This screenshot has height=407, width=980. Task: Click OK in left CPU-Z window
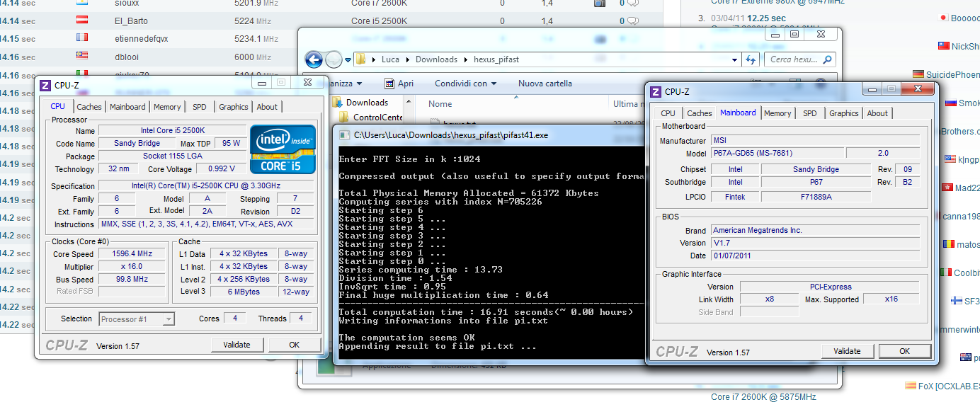pyautogui.click(x=295, y=345)
